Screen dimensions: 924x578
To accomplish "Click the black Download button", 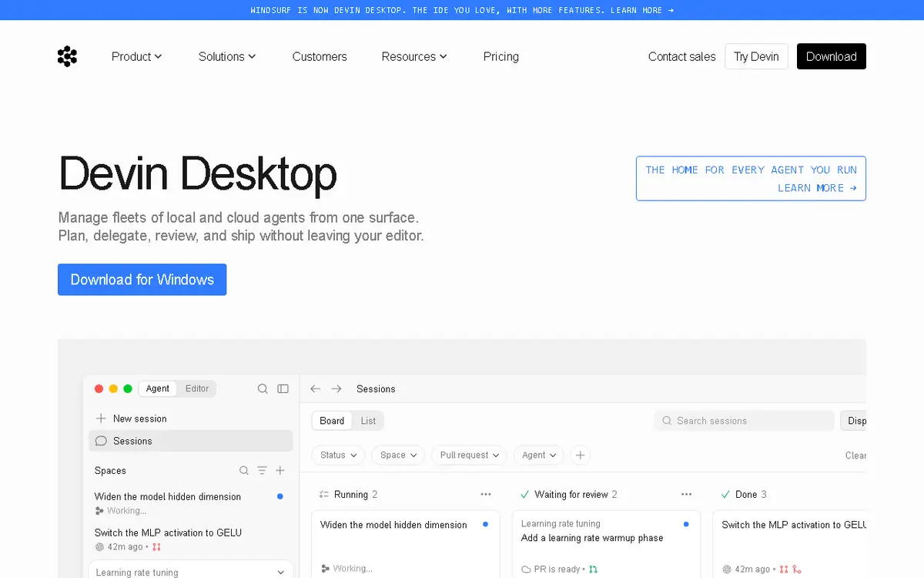I will pyautogui.click(x=832, y=56).
